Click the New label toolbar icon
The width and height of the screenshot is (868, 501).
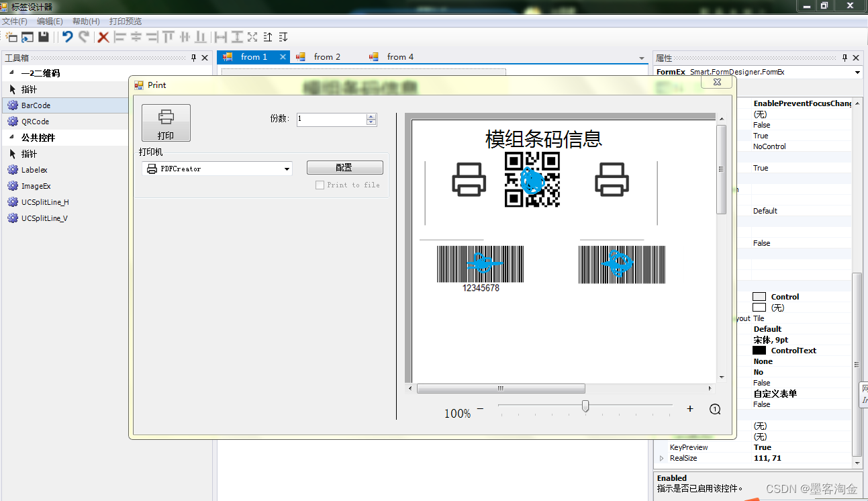(x=11, y=37)
